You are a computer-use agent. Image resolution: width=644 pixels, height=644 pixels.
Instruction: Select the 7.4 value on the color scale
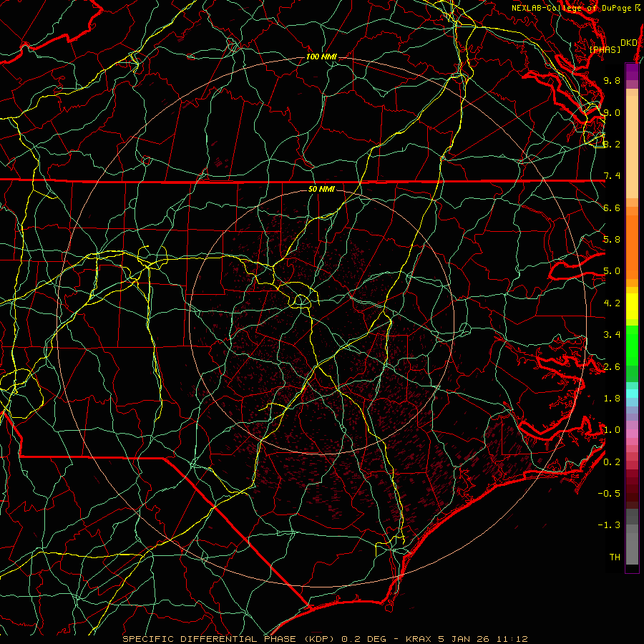pos(612,176)
